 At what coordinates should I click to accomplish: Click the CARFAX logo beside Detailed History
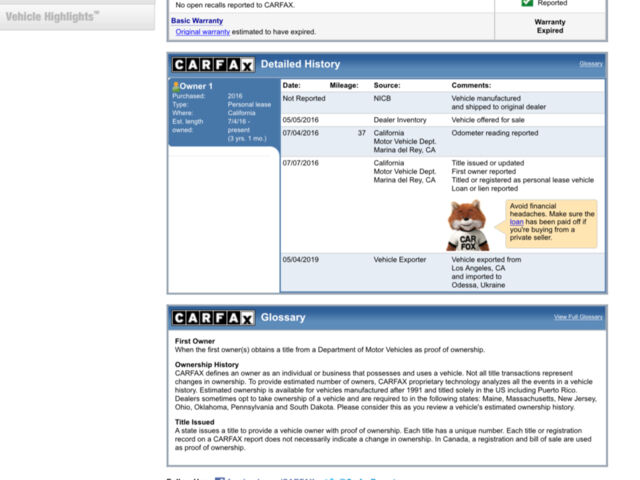pos(213,64)
